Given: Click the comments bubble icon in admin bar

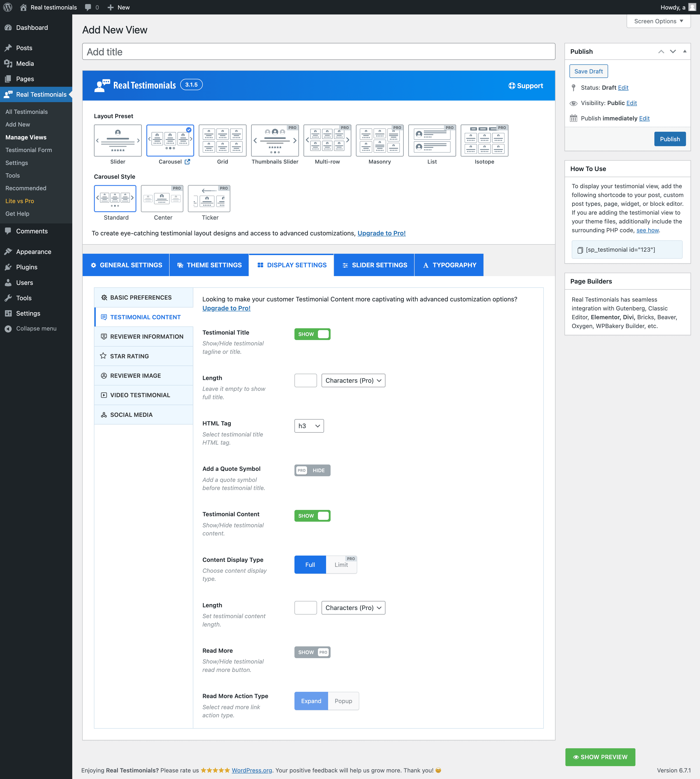Looking at the screenshot, I should 88,7.
